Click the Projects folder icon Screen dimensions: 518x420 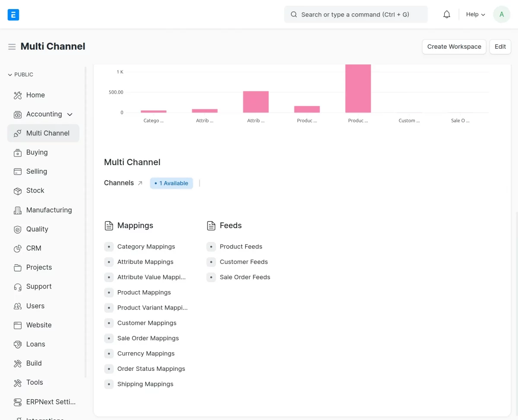coord(18,268)
